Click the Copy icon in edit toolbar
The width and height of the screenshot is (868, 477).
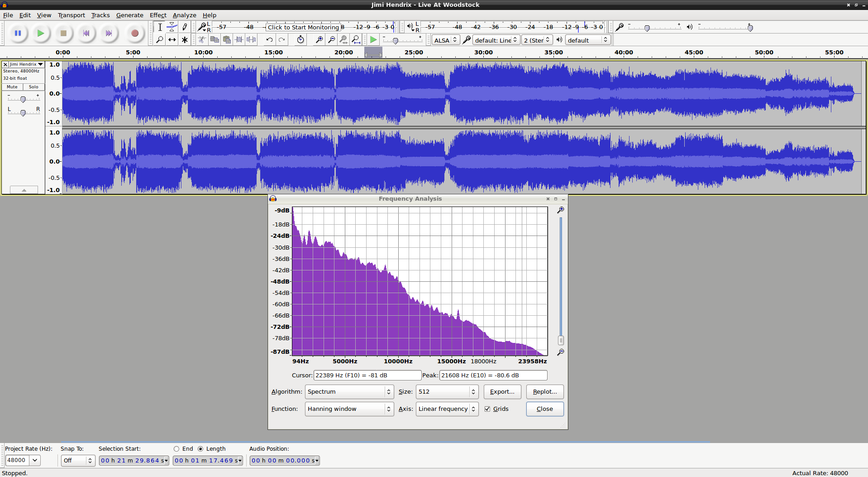pyautogui.click(x=215, y=40)
